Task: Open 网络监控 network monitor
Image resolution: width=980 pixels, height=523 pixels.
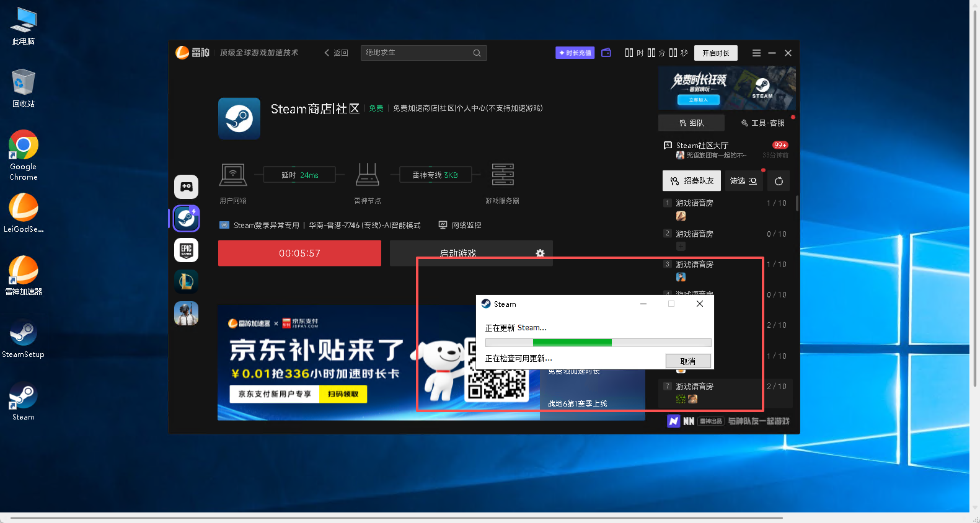Action: coord(460,226)
